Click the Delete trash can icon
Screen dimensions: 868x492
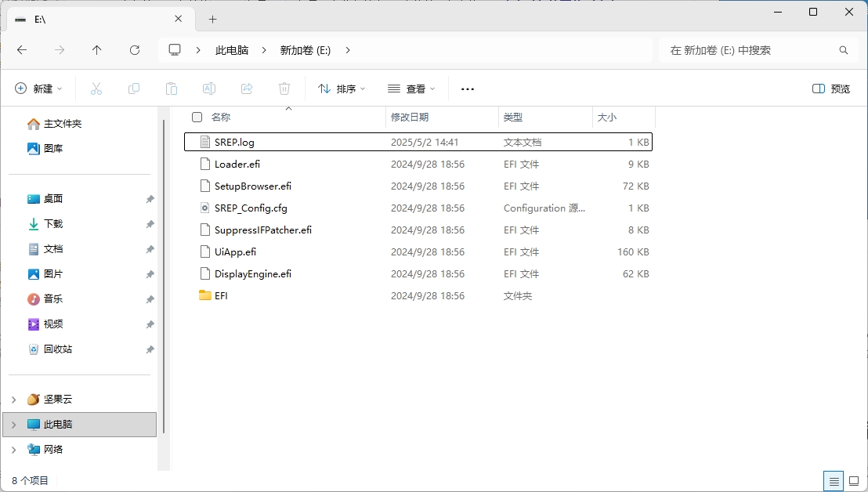point(284,89)
